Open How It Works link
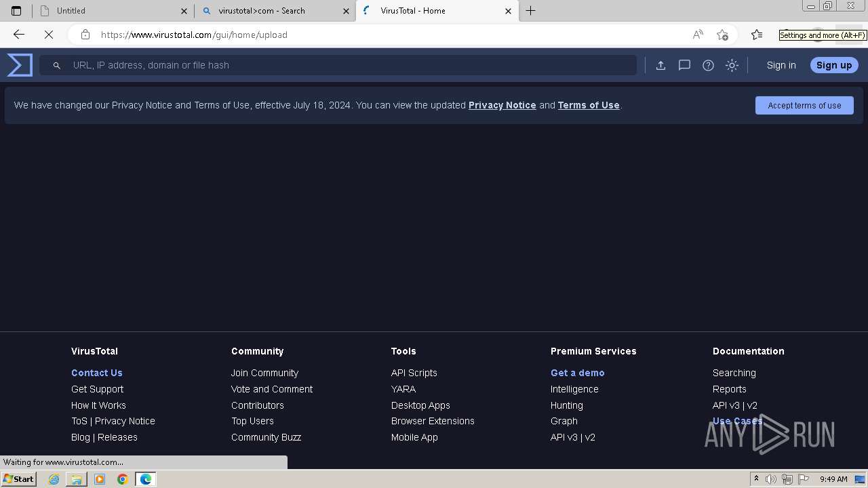868x488 pixels. (98, 405)
